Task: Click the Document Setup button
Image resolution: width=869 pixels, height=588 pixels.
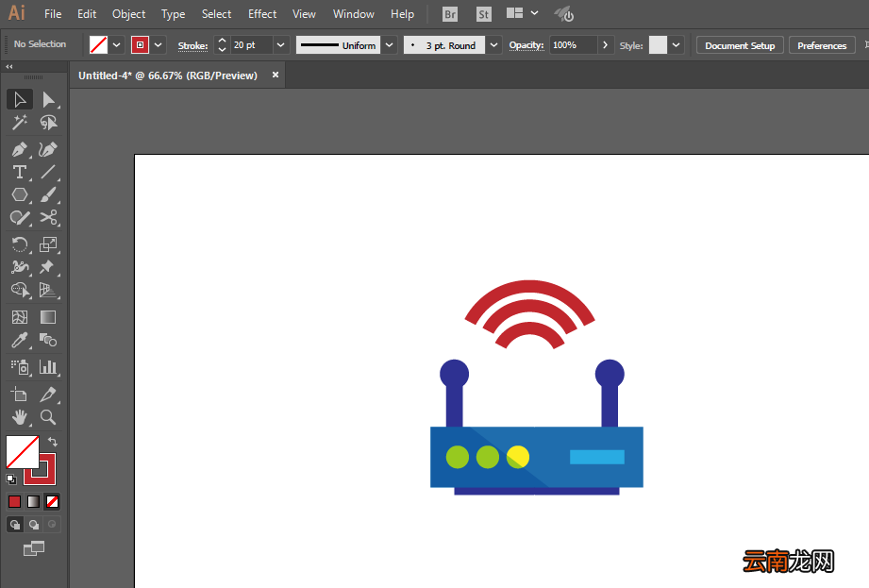Action: (740, 45)
